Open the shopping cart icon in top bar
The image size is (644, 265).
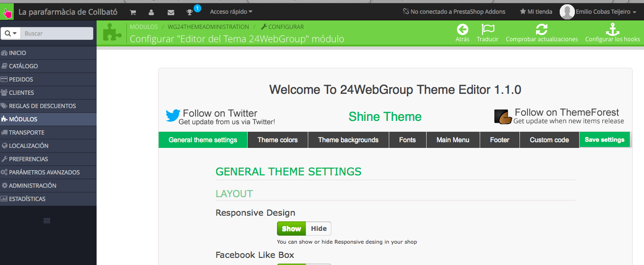[x=133, y=12]
